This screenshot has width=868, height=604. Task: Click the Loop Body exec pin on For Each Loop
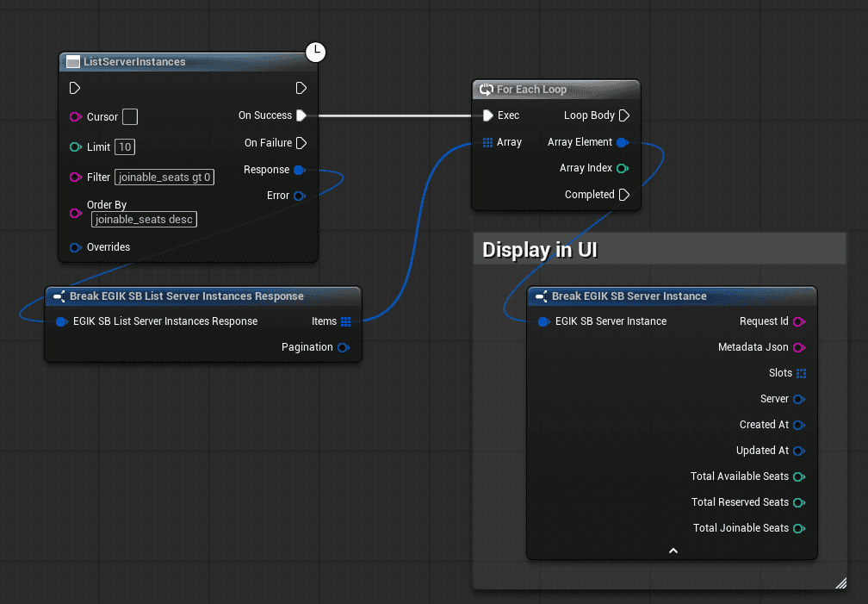625,115
